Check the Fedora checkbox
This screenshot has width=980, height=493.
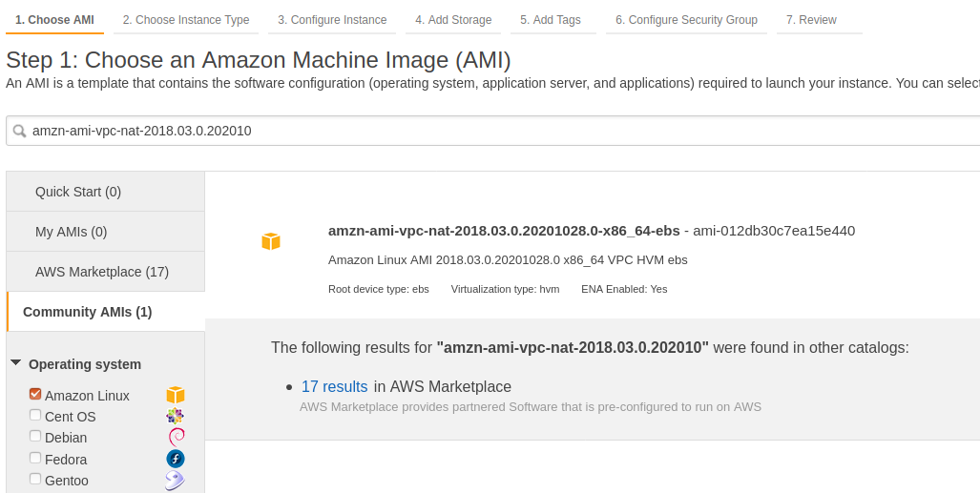tap(35, 458)
